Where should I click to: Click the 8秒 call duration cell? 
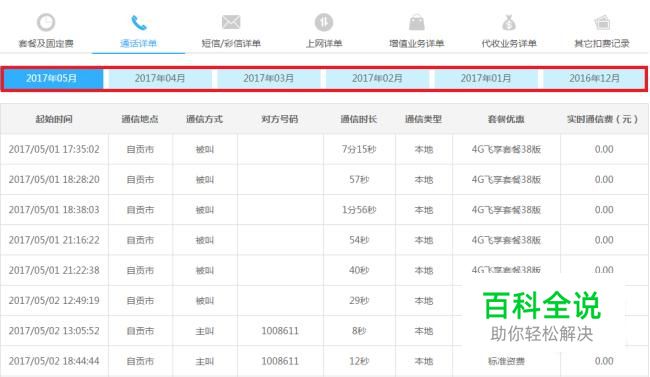[359, 331]
